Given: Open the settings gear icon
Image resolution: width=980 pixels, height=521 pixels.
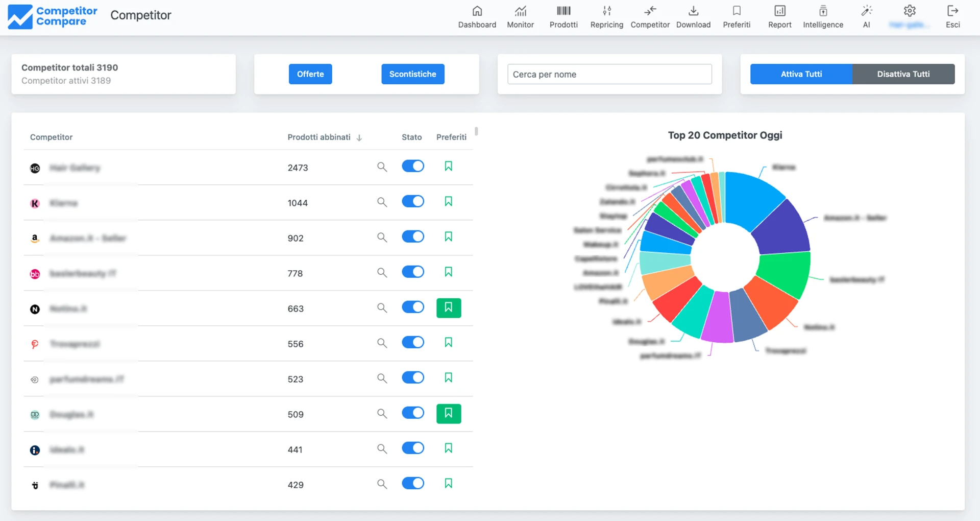Looking at the screenshot, I should point(910,11).
